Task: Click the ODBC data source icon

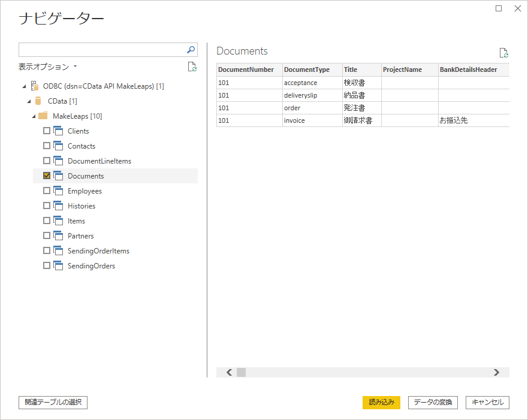Action: pos(35,86)
